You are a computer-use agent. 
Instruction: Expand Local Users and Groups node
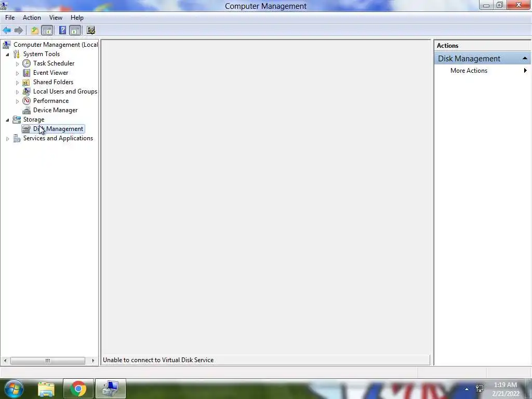[17, 91]
